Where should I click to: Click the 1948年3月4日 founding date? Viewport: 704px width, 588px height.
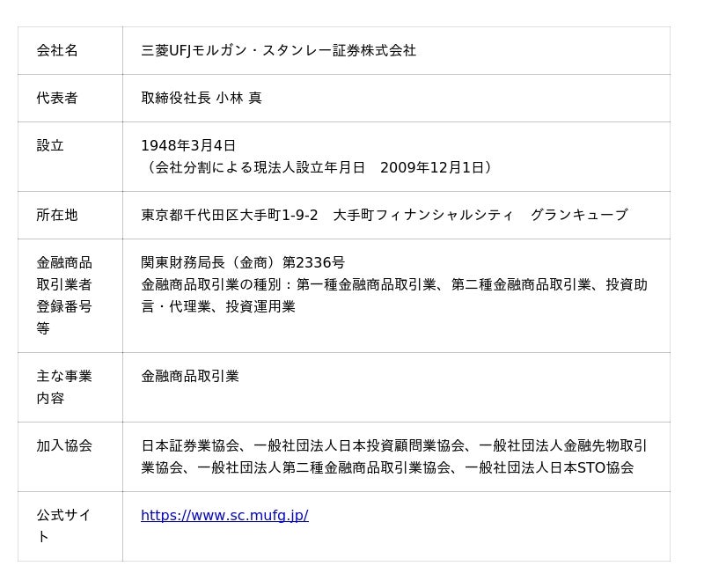click(188, 146)
